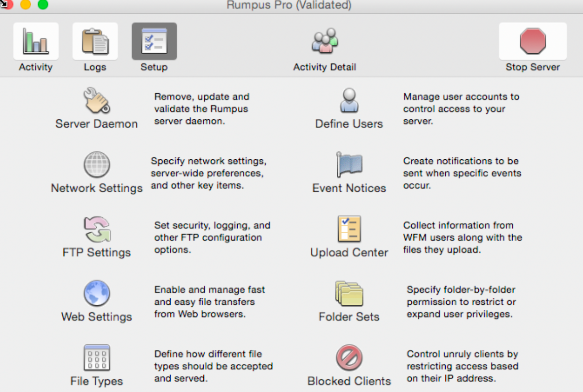This screenshot has width=583, height=392.
Task: Open Define Users person icon
Action: (349, 100)
